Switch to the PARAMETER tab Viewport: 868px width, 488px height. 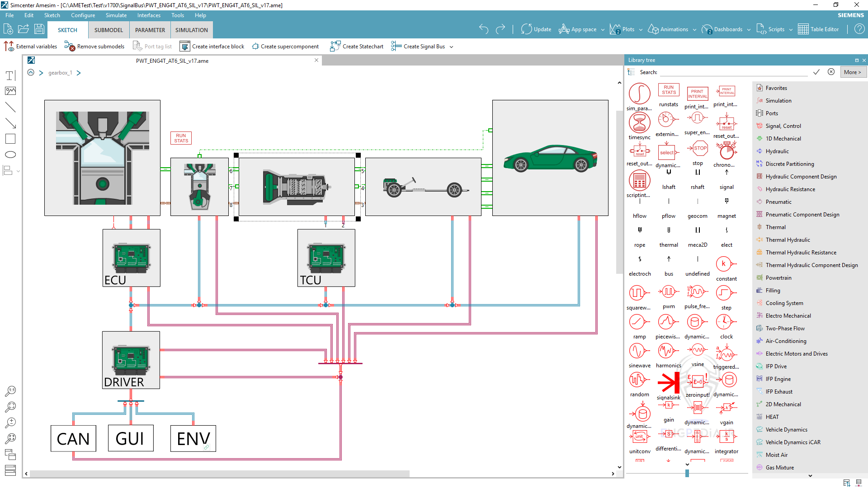150,30
